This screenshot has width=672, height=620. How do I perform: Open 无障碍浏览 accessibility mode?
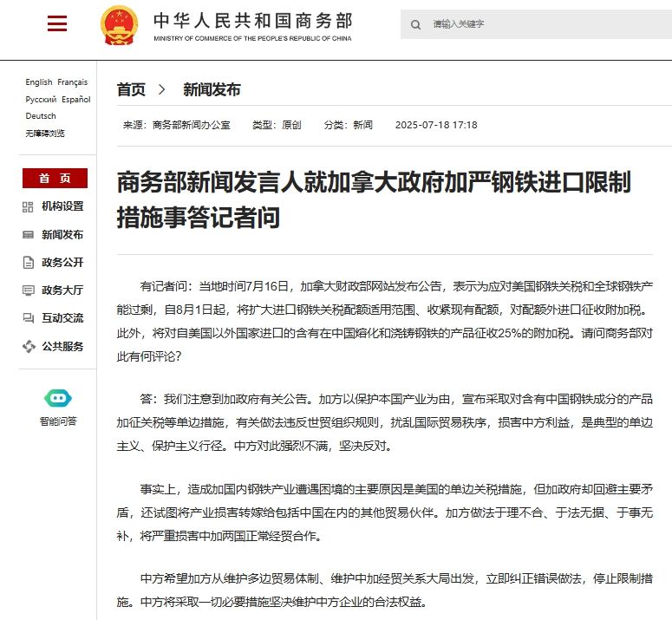tap(45, 134)
